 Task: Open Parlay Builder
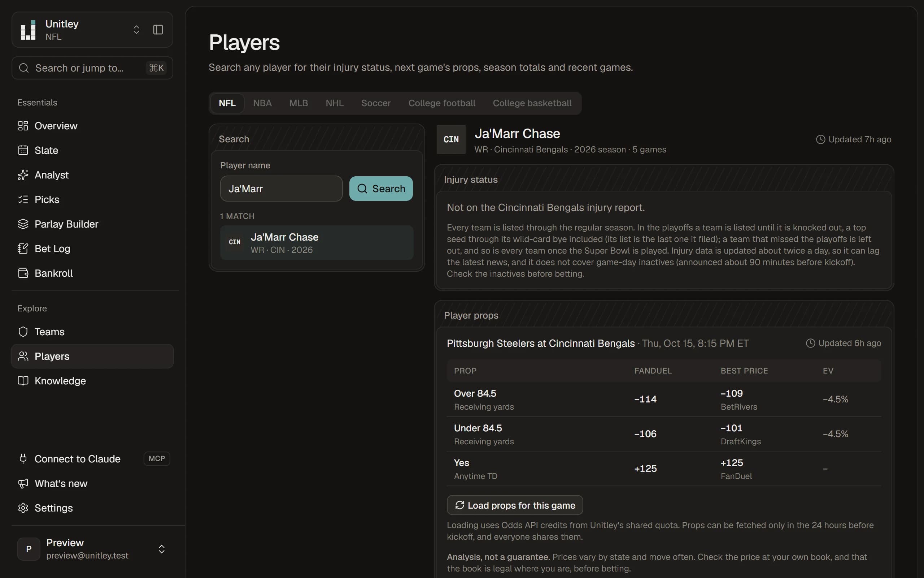click(92, 224)
